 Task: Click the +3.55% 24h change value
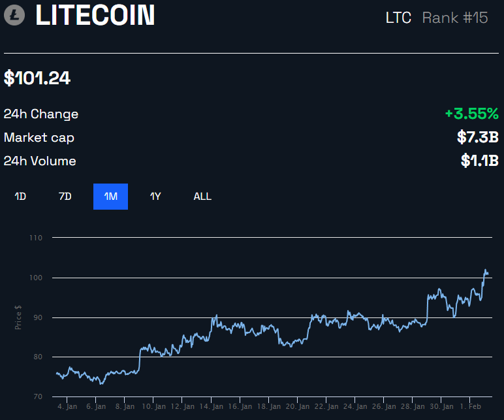click(471, 114)
